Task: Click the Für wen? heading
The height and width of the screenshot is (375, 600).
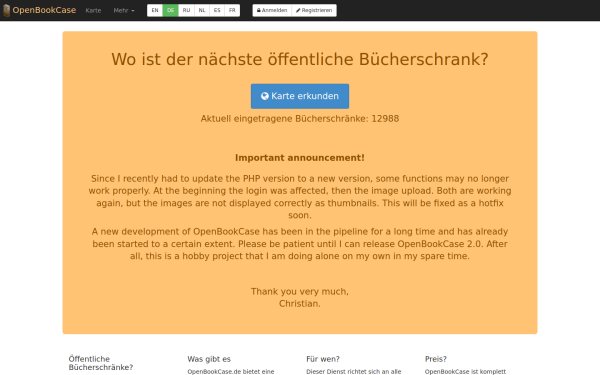Action: 323,359
